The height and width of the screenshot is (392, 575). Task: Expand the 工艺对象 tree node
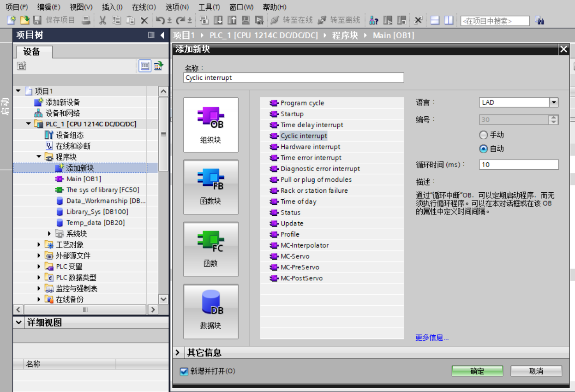[x=39, y=245]
